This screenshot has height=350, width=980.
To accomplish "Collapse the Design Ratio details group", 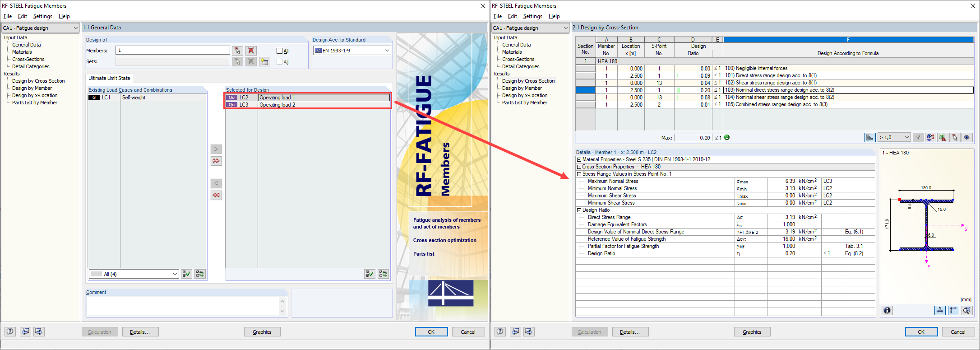I will (x=579, y=210).
